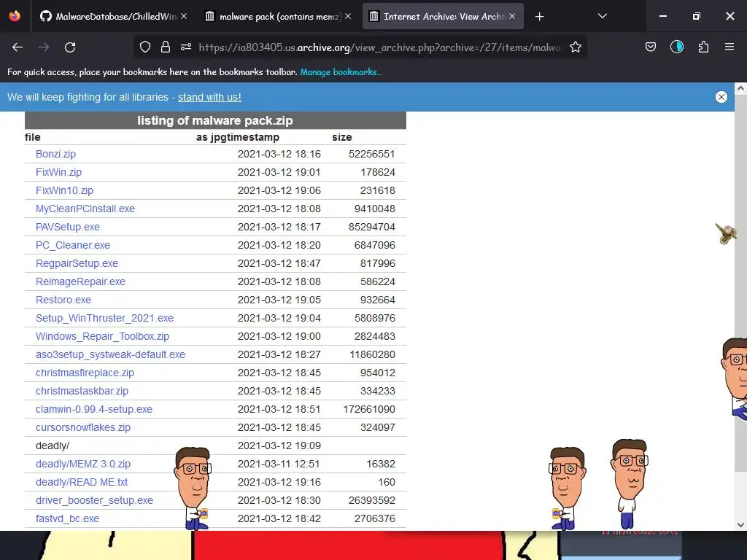Download Bonzi.zip

(55, 154)
